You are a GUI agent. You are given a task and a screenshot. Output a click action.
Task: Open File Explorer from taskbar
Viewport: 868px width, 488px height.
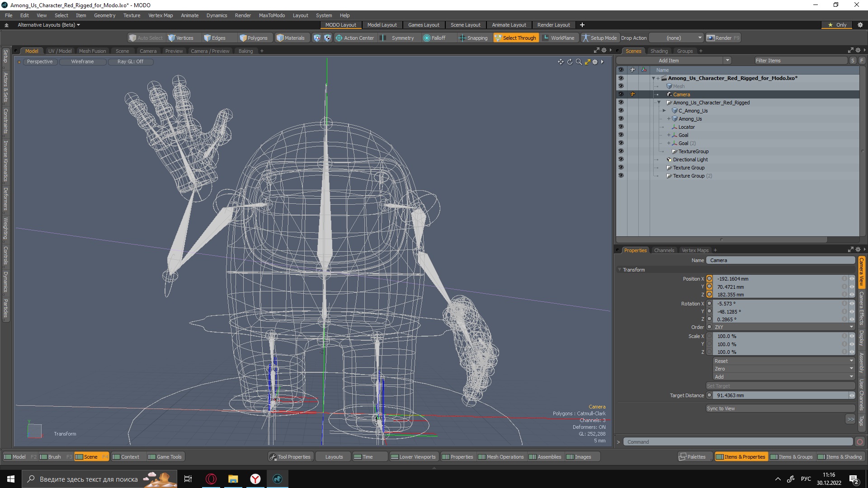click(x=233, y=479)
